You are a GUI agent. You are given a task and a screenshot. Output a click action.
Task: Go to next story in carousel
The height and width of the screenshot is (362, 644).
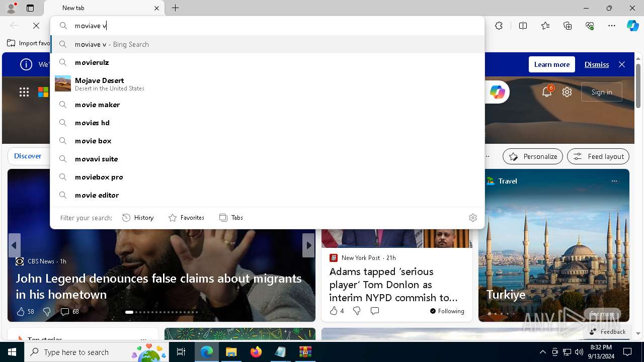[x=308, y=245]
